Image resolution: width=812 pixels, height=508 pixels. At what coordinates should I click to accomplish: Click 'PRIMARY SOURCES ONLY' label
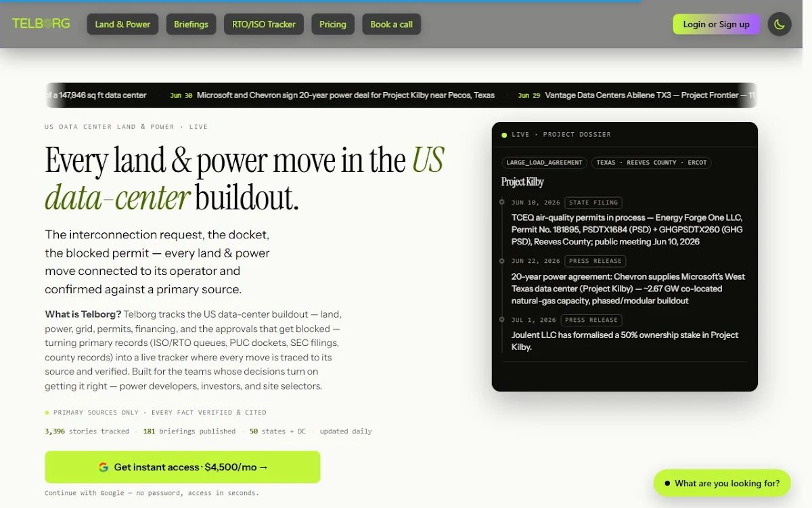click(x=96, y=412)
